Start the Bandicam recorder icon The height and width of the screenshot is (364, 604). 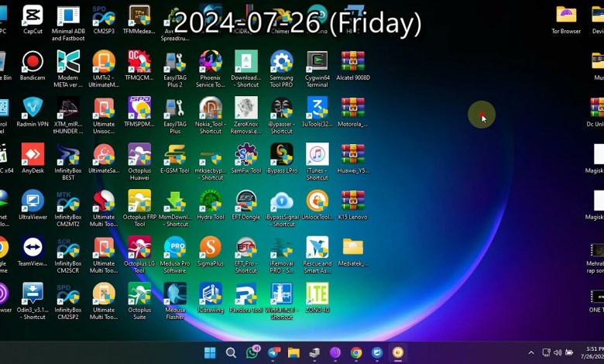33,62
